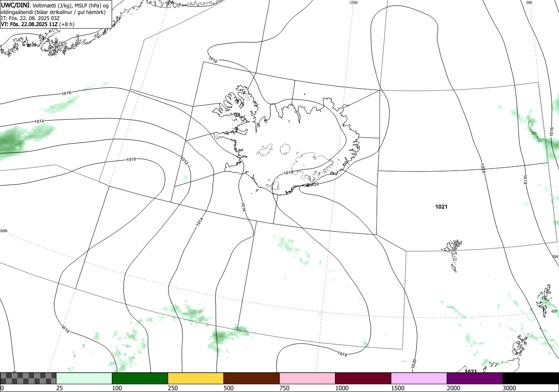This screenshot has width=559, height=392.
Task: Click the 1012 isobar label west of Iceland
Action: tap(184, 160)
